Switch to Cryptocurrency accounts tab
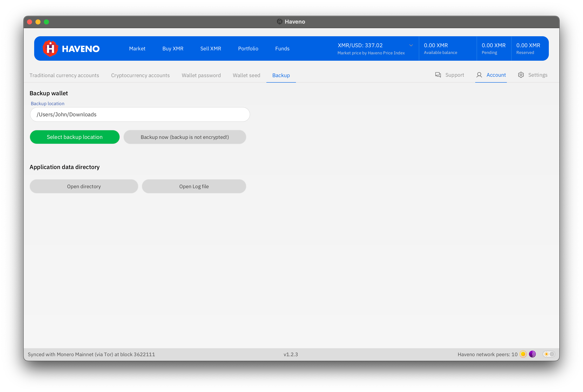 pyautogui.click(x=140, y=75)
